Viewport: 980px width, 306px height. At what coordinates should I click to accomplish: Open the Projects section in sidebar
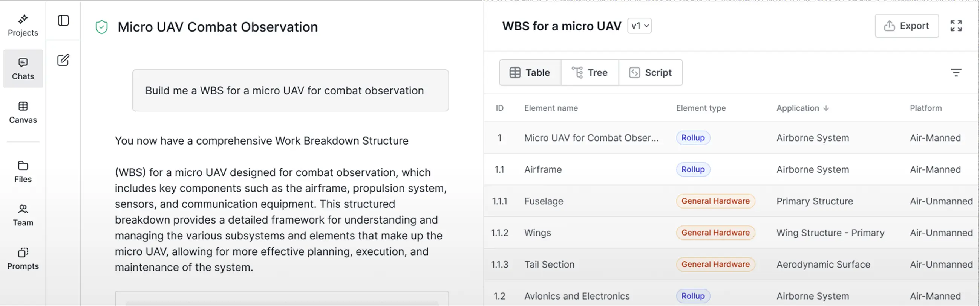23,25
